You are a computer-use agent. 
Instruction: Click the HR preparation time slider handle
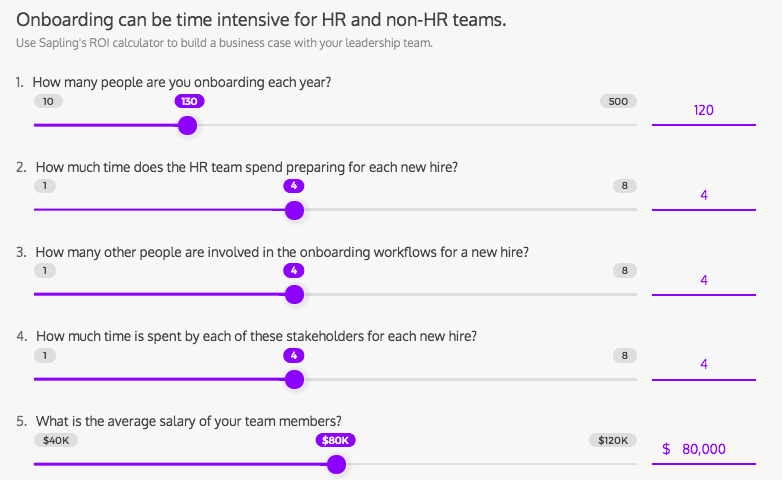[x=294, y=210]
